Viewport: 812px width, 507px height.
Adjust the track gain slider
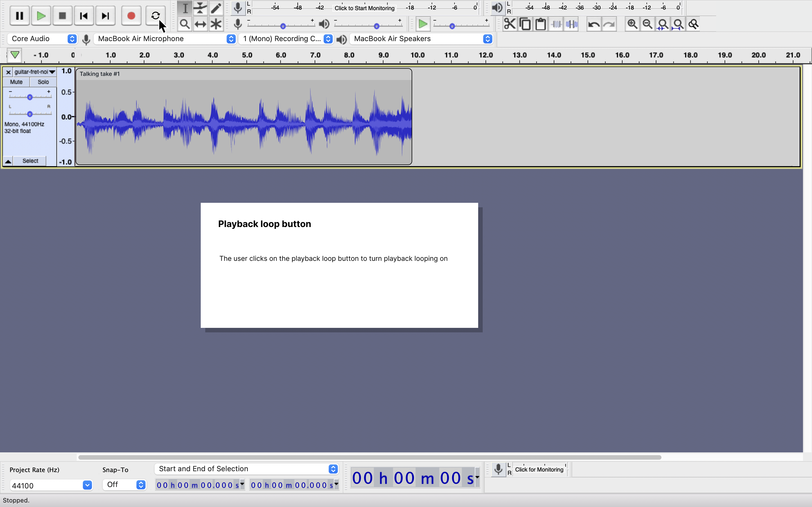click(30, 97)
